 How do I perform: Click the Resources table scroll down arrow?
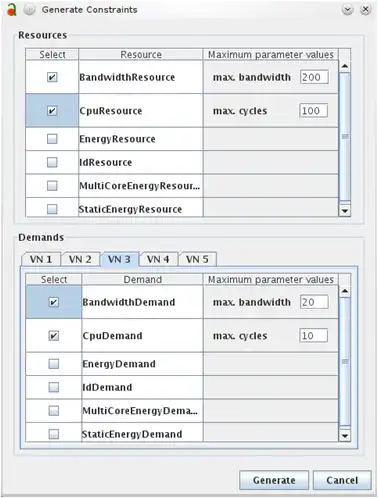tap(345, 211)
